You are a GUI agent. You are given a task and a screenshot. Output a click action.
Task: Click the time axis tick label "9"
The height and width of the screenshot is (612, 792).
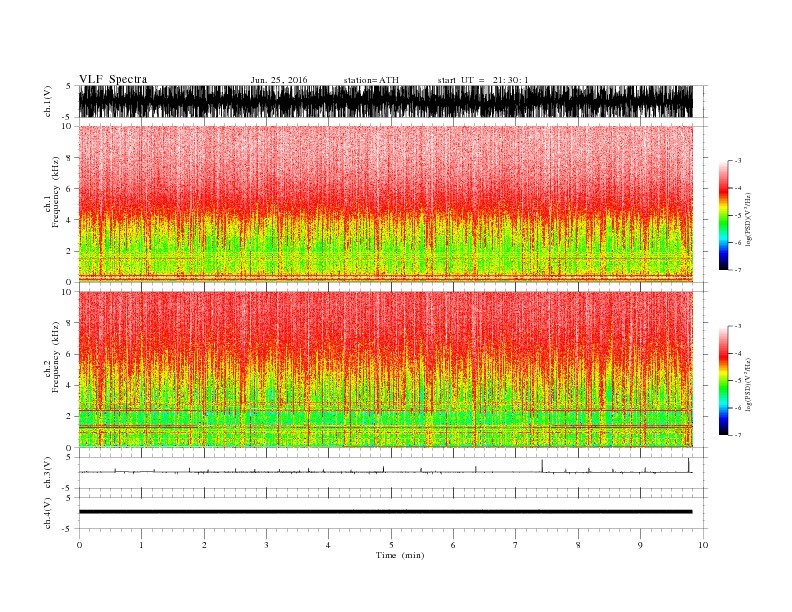(640, 545)
